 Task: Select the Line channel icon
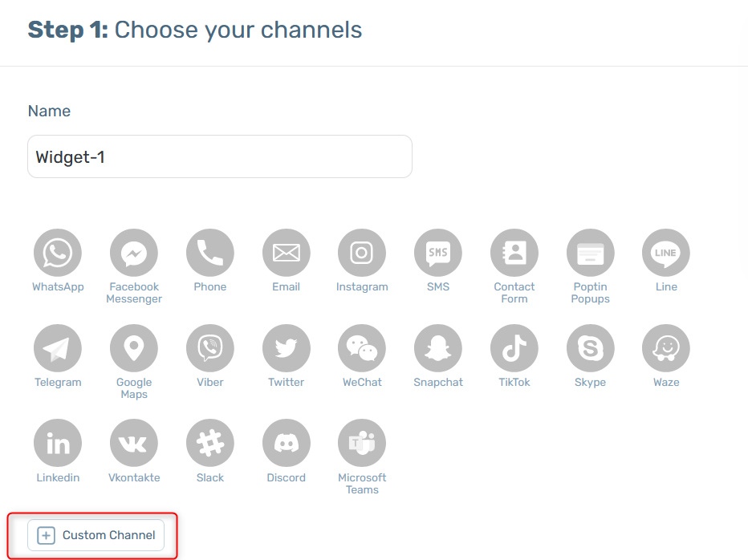click(x=666, y=253)
